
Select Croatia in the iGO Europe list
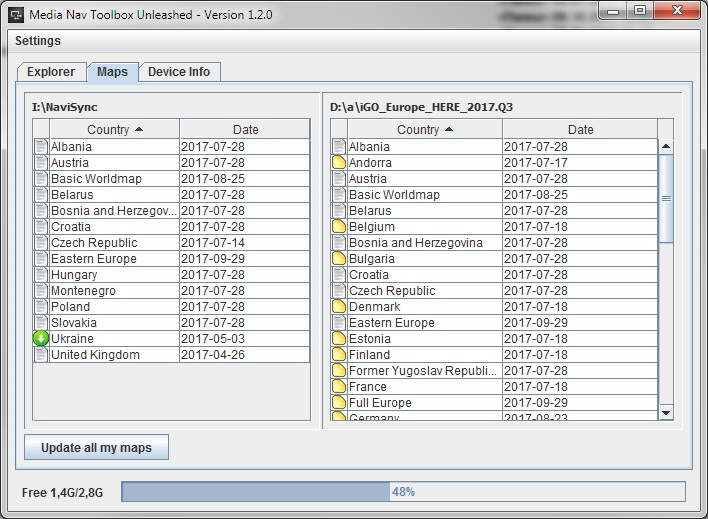[494, 274]
